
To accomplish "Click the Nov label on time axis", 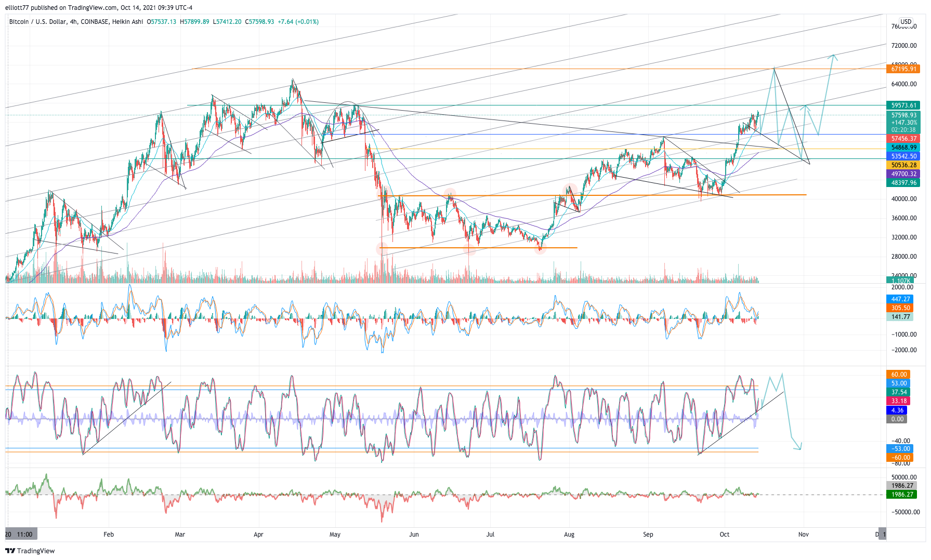I will coord(804,535).
